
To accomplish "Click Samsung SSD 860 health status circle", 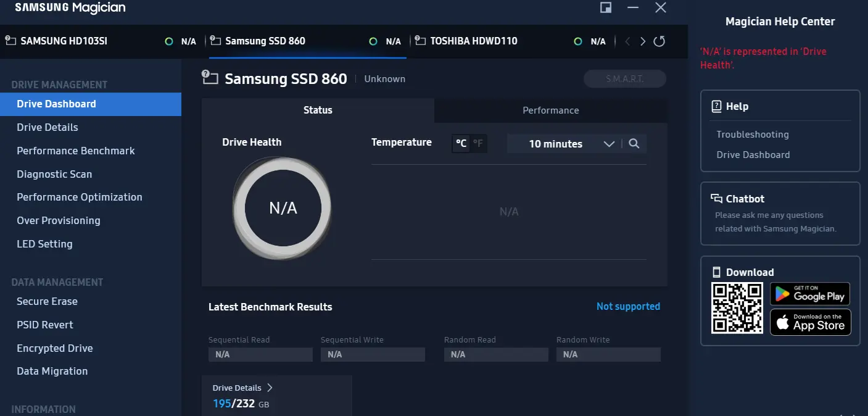I will (373, 41).
